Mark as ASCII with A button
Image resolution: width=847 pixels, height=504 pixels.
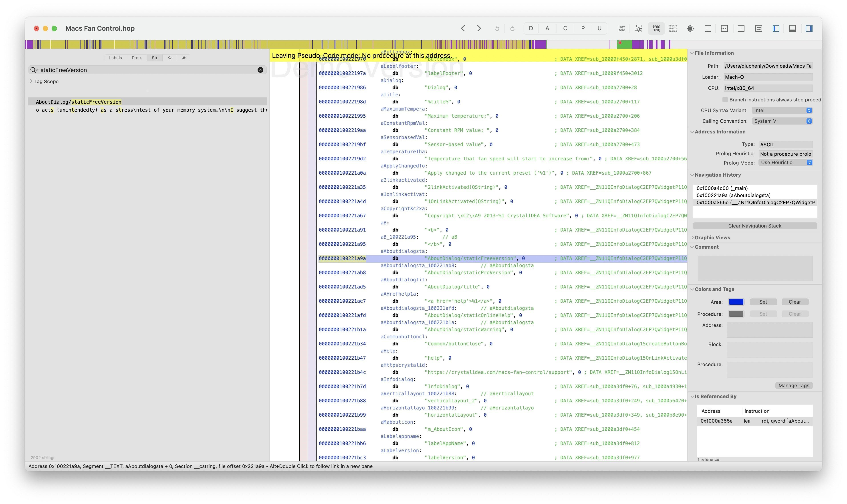pos(547,28)
